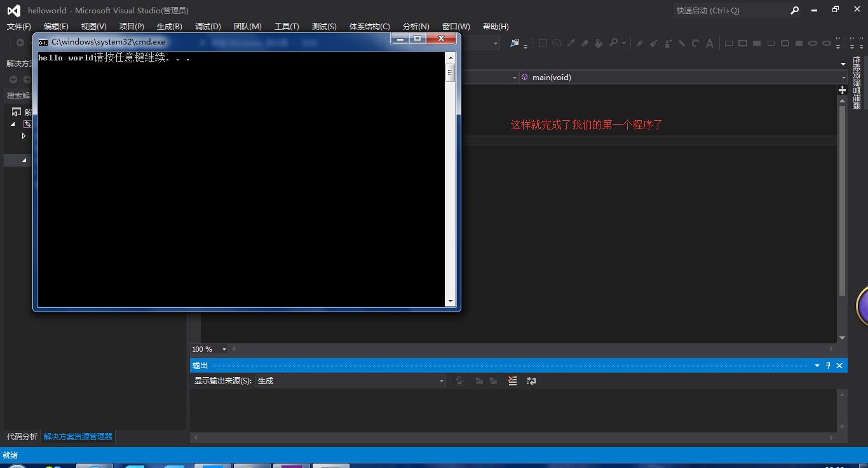Click the clear all output icon
Image resolution: width=868 pixels, height=468 pixels.
coord(513,381)
